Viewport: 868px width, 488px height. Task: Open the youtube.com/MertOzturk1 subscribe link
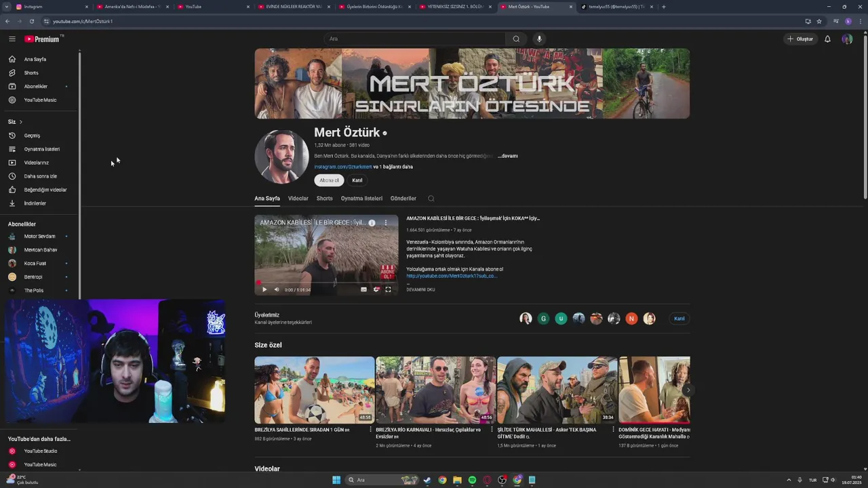click(452, 276)
